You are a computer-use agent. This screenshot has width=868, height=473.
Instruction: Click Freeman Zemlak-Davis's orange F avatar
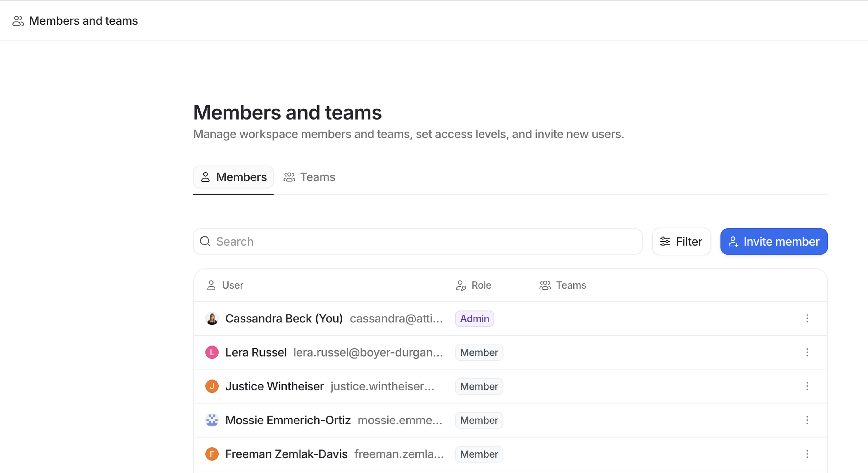pos(212,454)
